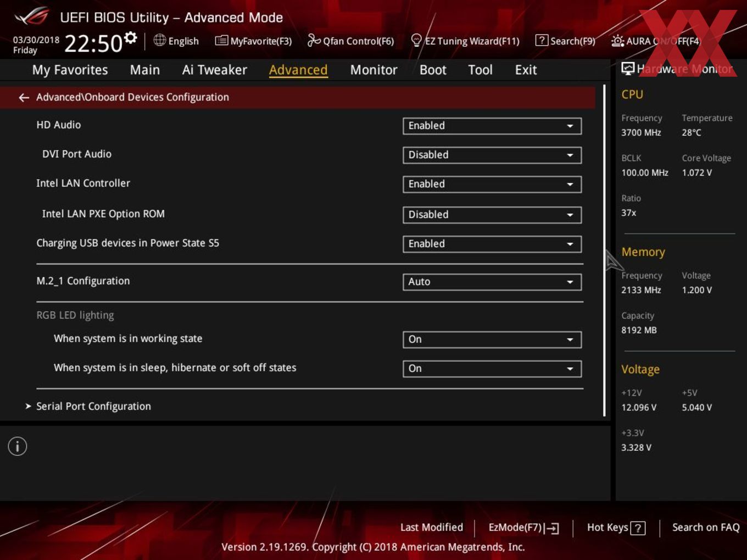Click the Hardware Monitor screen icon
This screenshot has height=560, width=747.
pyautogui.click(x=628, y=69)
